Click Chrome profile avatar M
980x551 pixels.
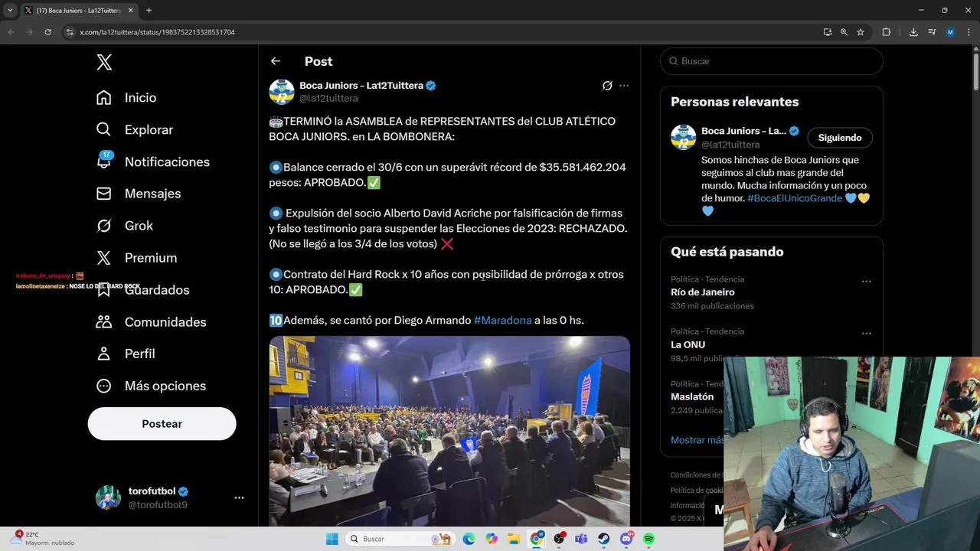(x=950, y=32)
